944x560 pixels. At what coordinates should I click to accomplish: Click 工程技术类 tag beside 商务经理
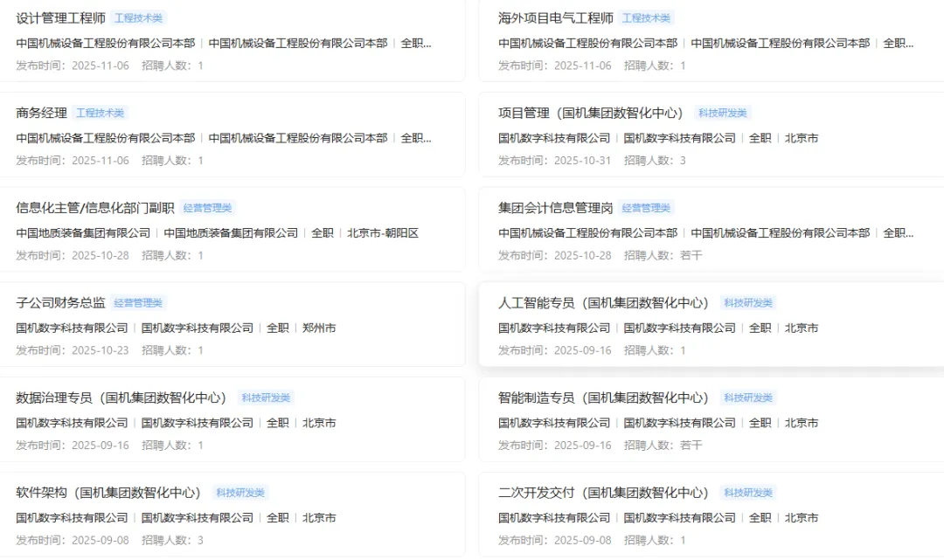click(x=100, y=113)
